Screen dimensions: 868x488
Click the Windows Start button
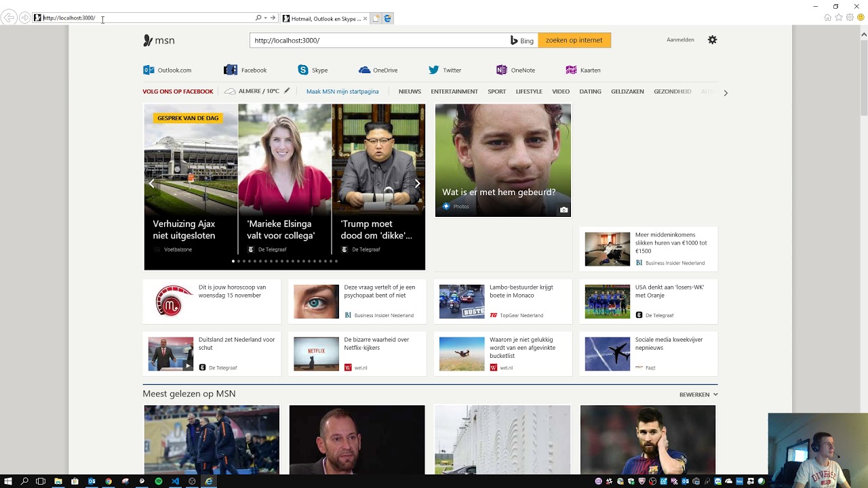tap(8, 481)
